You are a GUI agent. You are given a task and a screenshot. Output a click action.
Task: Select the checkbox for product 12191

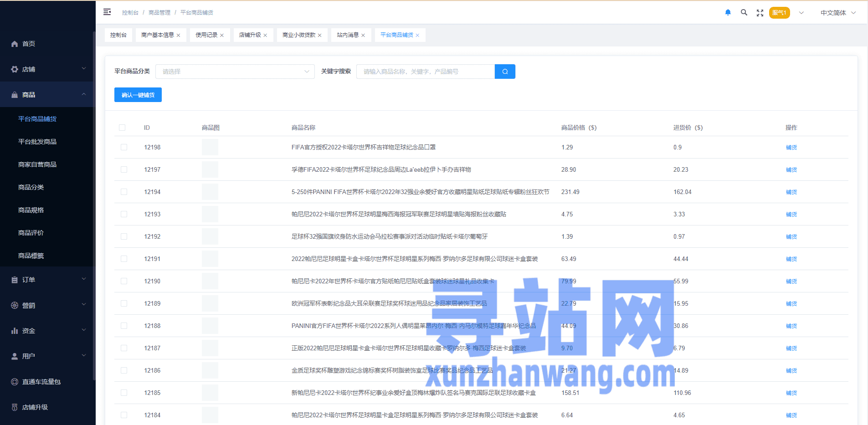coord(124,259)
